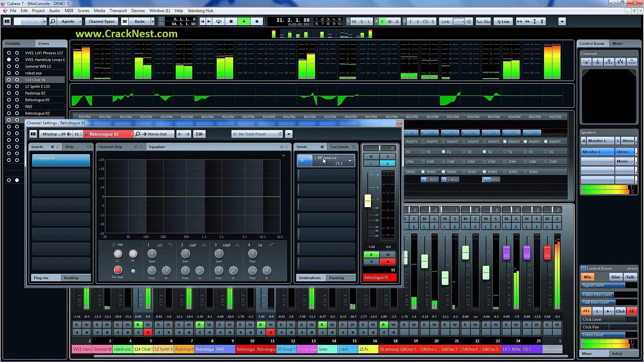Click the Play transport button
This screenshot has width=644, height=362.
click(244, 21)
